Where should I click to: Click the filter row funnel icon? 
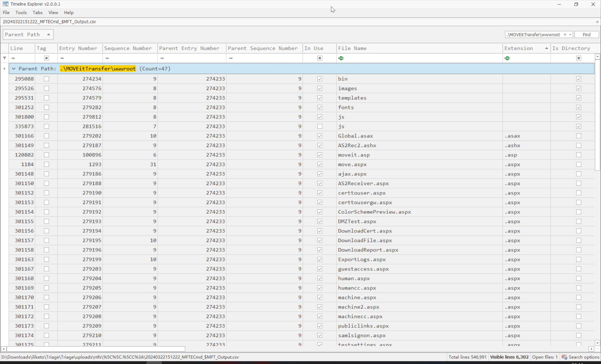tap(5, 58)
